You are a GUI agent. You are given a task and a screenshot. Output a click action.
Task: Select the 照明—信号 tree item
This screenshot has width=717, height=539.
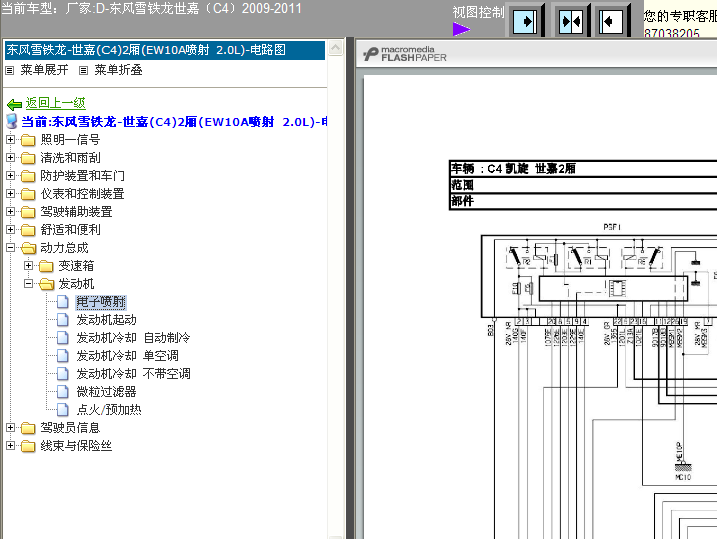[x=70, y=139]
